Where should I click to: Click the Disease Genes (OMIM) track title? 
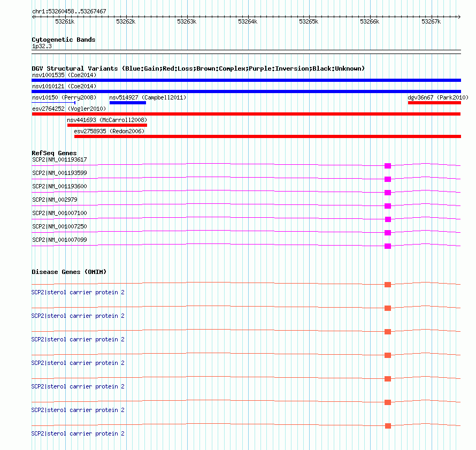tap(69, 272)
